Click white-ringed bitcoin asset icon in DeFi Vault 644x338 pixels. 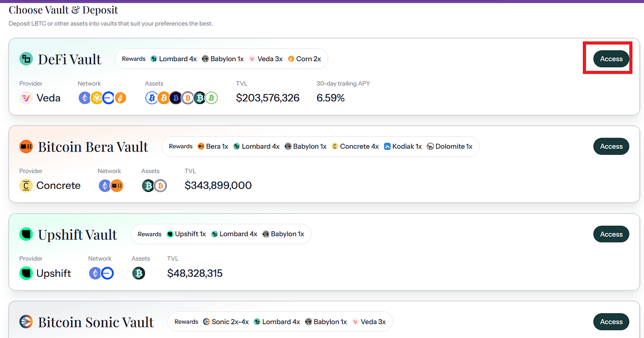coord(188,98)
